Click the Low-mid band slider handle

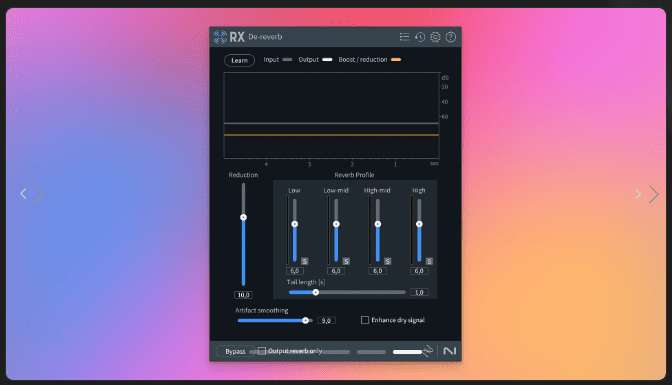click(x=336, y=224)
